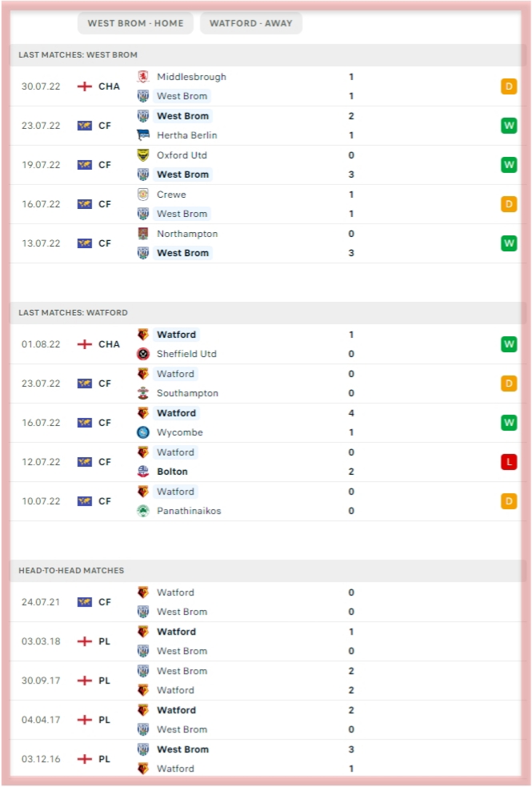Click the Sheffield Utd club crest icon
Image resolution: width=532 pixels, height=787 pixels.
[x=143, y=354]
